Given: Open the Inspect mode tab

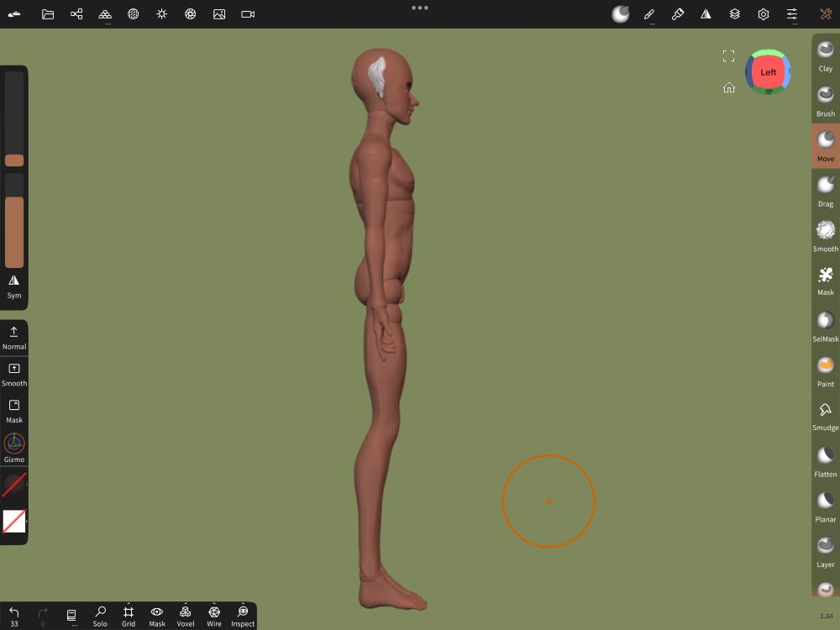Looking at the screenshot, I should coord(242,615).
